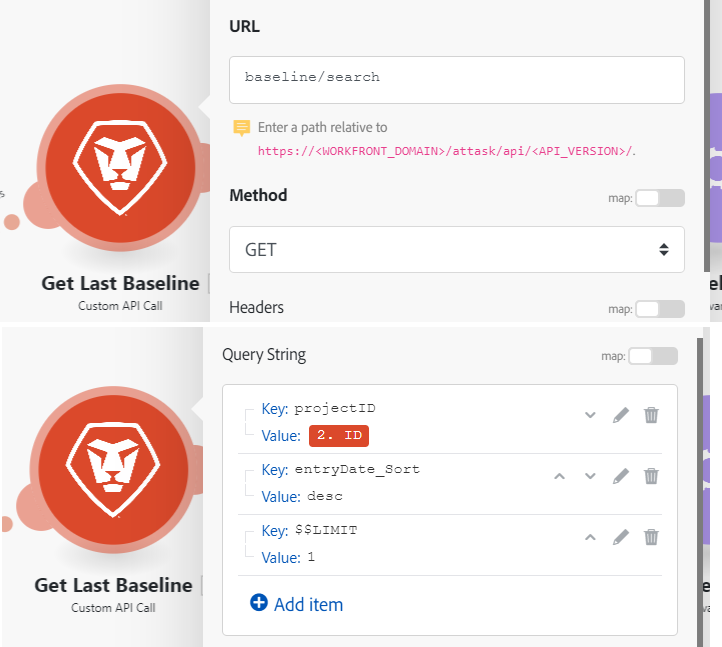
Task: Remove the entryDate_Sort item with trash icon
Action: pyautogui.click(x=651, y=476)
